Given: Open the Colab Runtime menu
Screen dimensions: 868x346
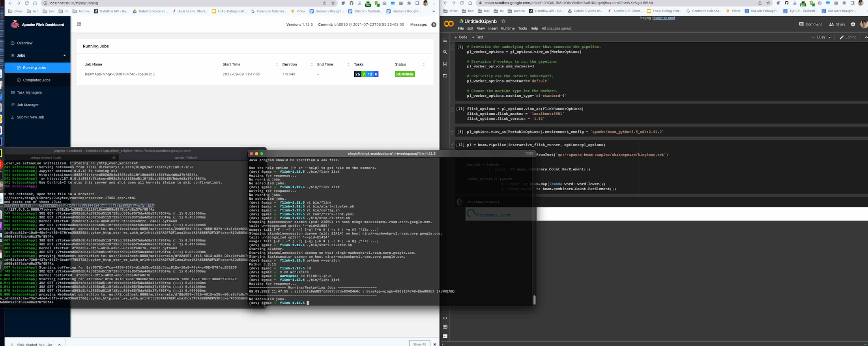Looking at the screenshot, I should [508, 28].
